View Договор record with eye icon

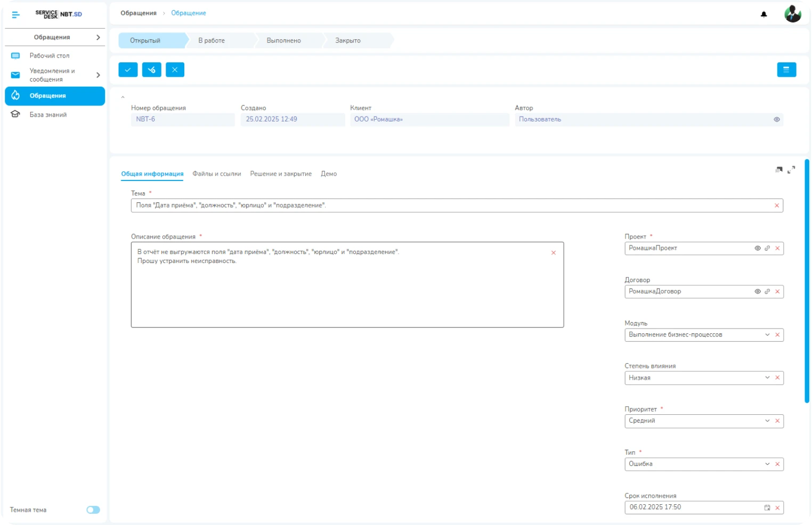click(x=757, y=291)
